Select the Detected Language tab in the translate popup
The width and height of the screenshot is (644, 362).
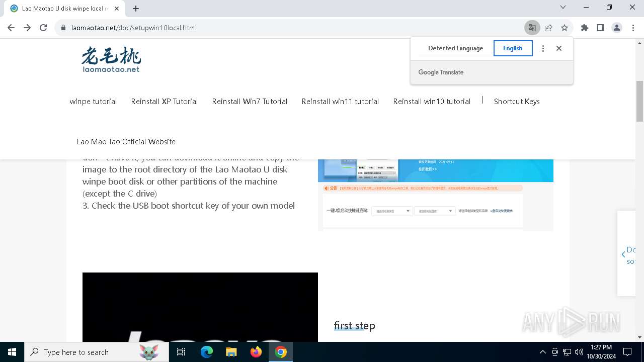[x=455, y=48]
